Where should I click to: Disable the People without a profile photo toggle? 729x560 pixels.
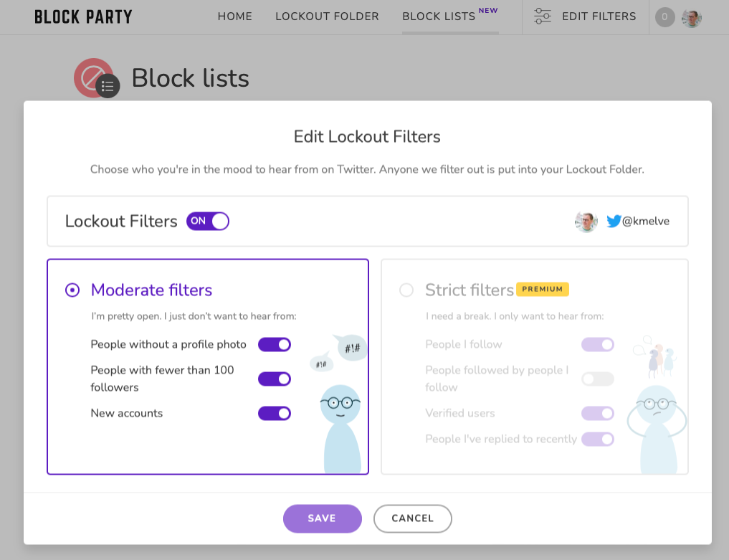click(x=275, y=344)
